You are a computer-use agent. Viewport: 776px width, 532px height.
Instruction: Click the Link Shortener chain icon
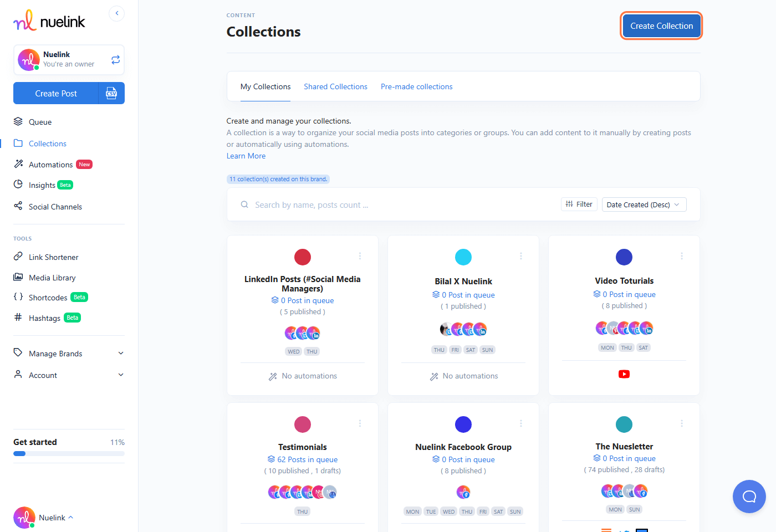pyautogui.click(x=18, y=257)
